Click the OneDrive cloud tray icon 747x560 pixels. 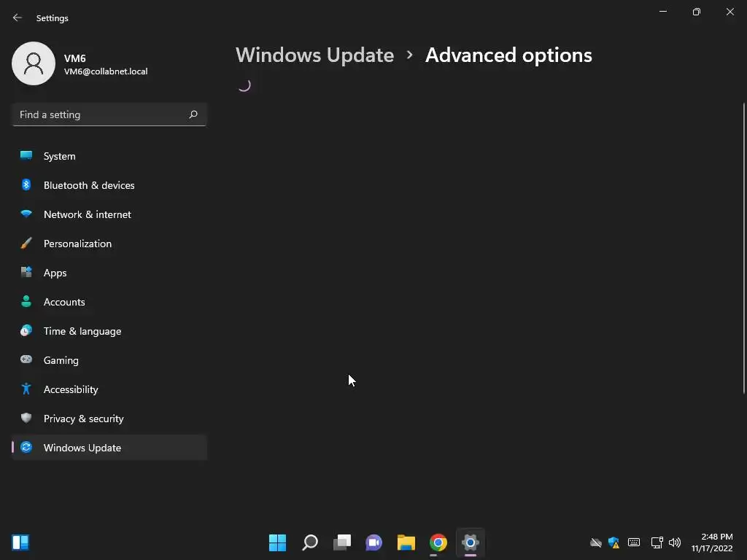click(x=595, y=542)
